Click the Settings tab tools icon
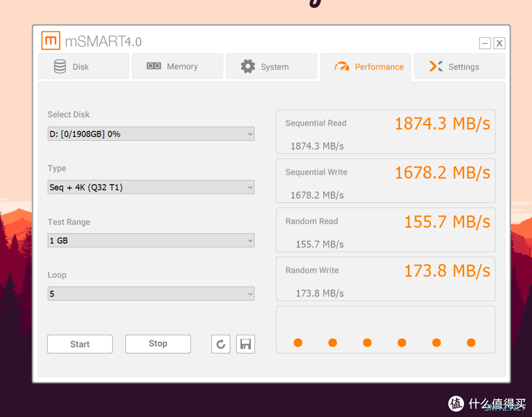The image size is (532, 417). coord(436,66)
